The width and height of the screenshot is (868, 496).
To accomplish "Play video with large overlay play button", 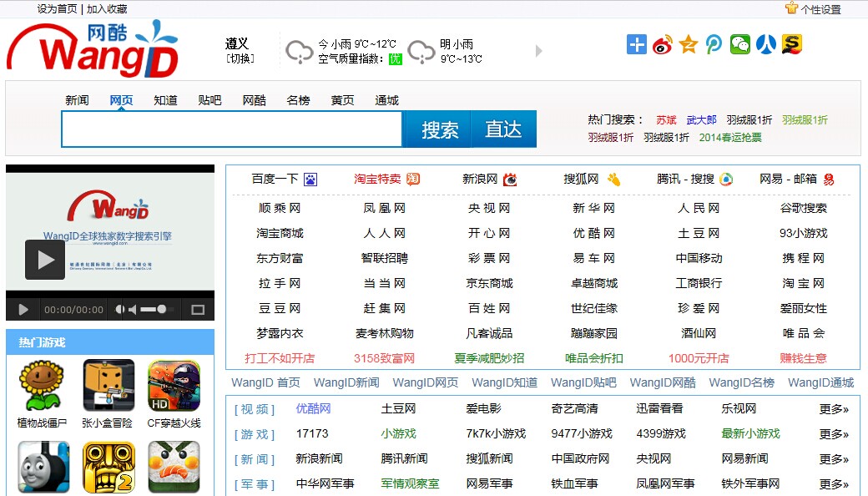I will [45, 260].
